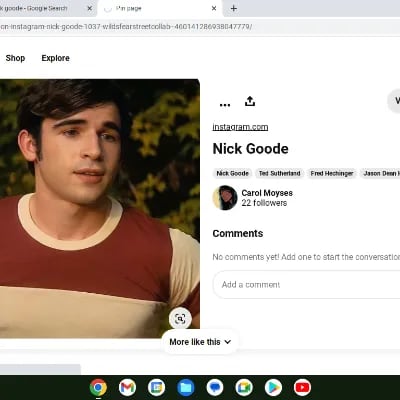Open Google Play Store from the shelf
The image size is (400, 400).
pyautogui.click(x=273, y=387)
